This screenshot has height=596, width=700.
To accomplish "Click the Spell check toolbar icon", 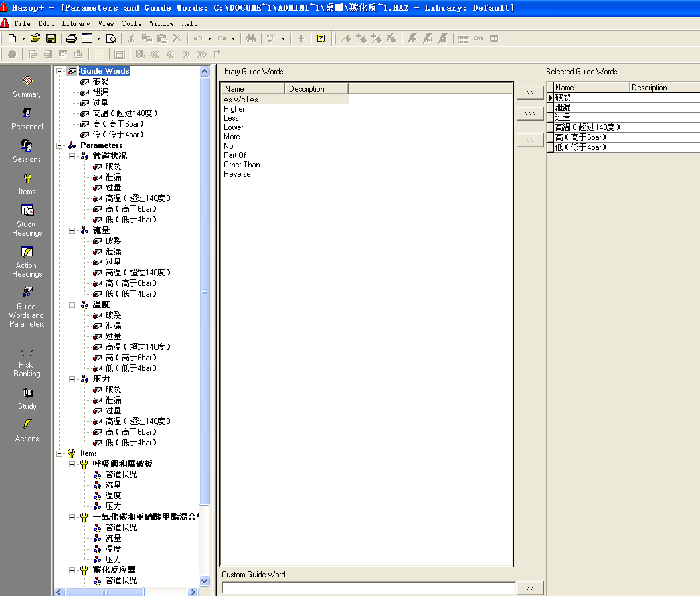I will tap(272, 38).
